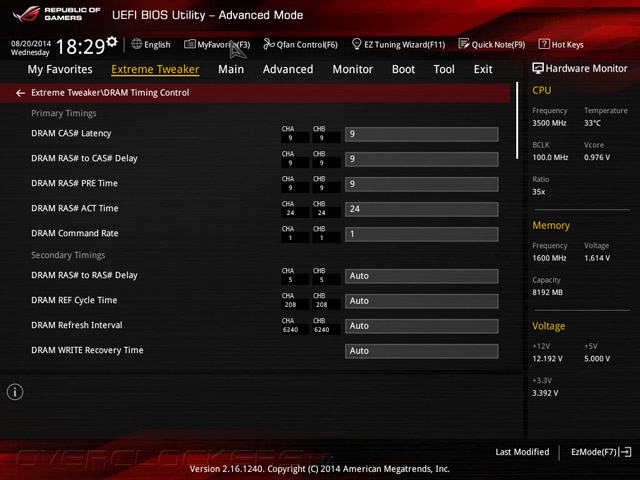This screenshot has height=480, width=640.
Task: Click the DRAM REF Cycle Time label
Action: [74, 300]
